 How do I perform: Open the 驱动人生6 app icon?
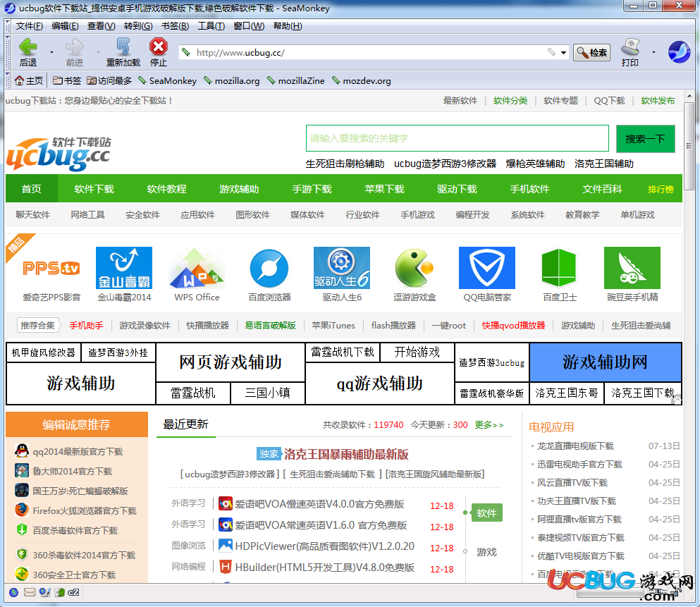pos(342,268)
